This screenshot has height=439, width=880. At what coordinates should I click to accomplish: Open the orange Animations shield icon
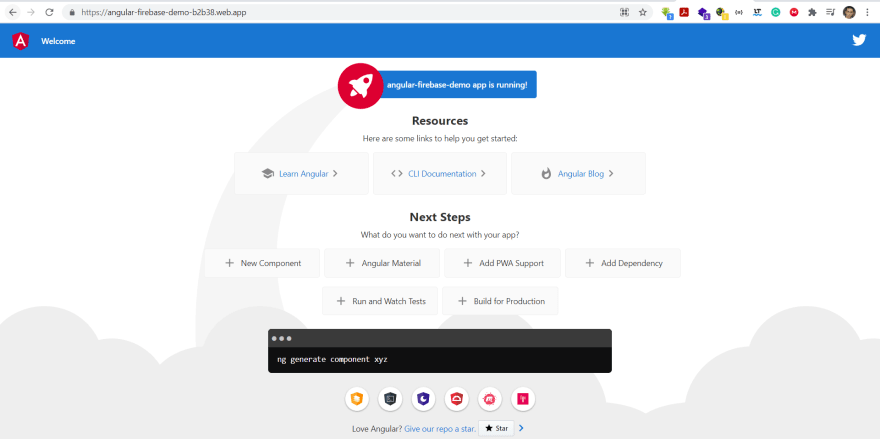356,399
